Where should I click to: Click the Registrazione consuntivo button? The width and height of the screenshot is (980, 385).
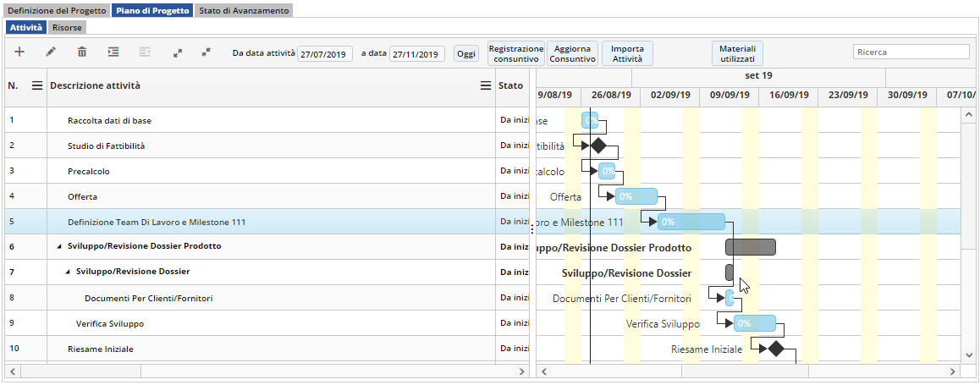tap(516, 53)
